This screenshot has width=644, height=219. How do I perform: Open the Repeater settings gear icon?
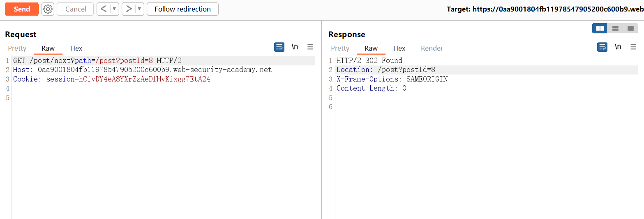click(x=48, y=9)
